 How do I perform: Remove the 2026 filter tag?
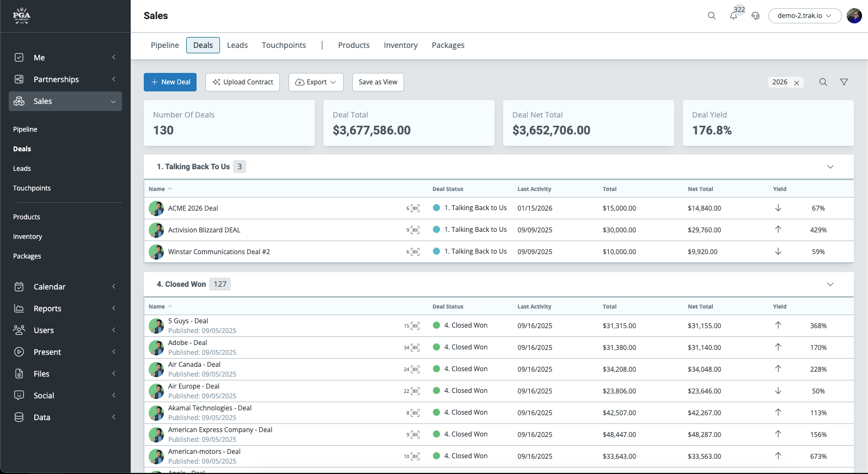[797, 83]
